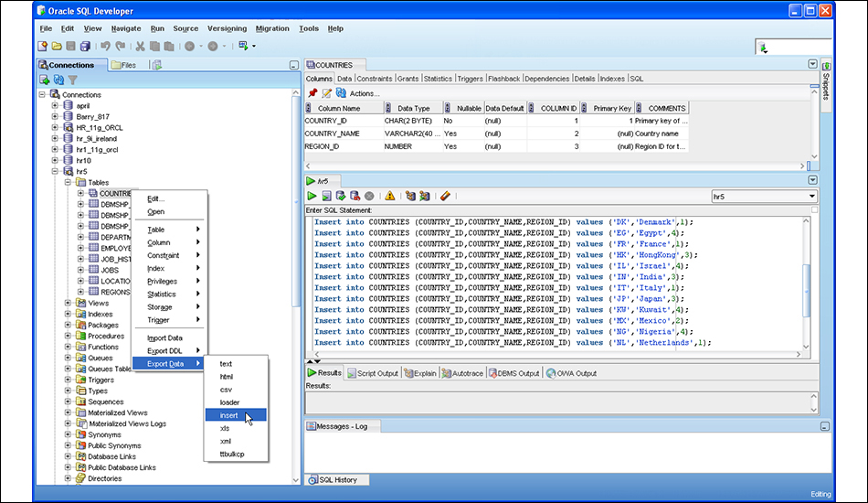Viewport: 868px width, 503px height.
Task: Click the SQL editor horizontal scrollbar
Action: tap(557, 354)
